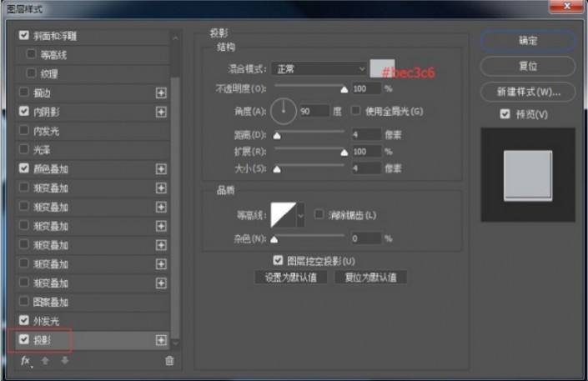Delete the effect with the trash icon
The image size is (588, 381).
coord(169,361)
